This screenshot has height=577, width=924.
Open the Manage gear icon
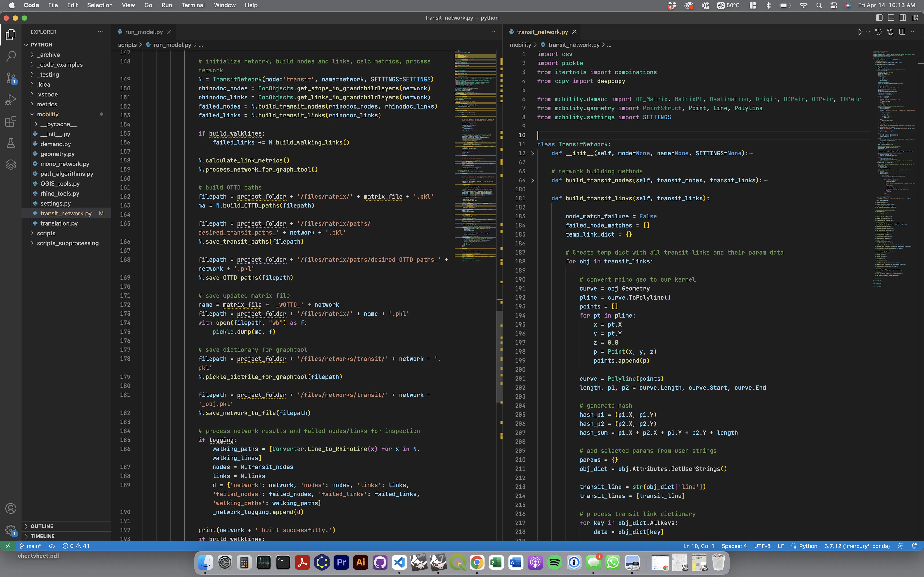[11, 530]
